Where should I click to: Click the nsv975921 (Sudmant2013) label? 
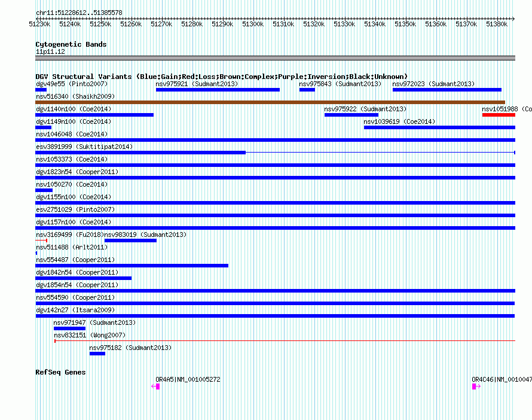coord(197,84)
